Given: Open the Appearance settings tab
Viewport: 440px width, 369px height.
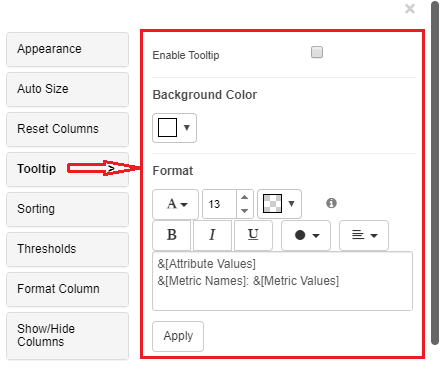Looking at the screenshot, I should tap(67, 49).
